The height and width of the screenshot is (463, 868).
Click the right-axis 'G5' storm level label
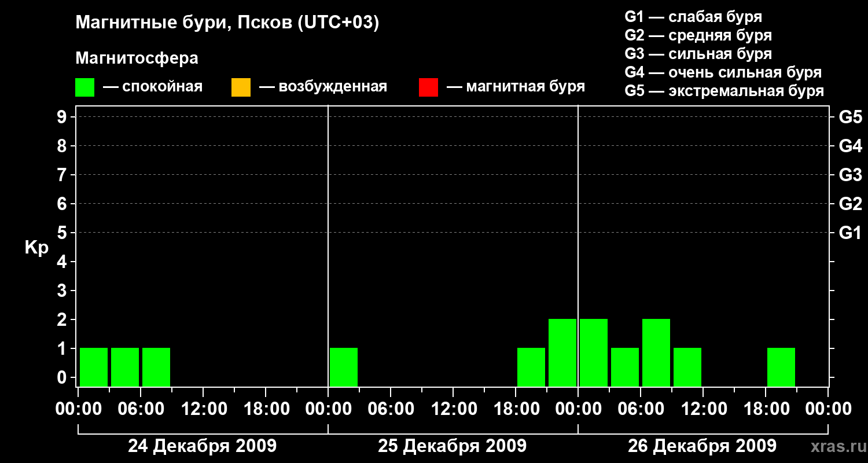pyautogui.click(x=850, y=117)
